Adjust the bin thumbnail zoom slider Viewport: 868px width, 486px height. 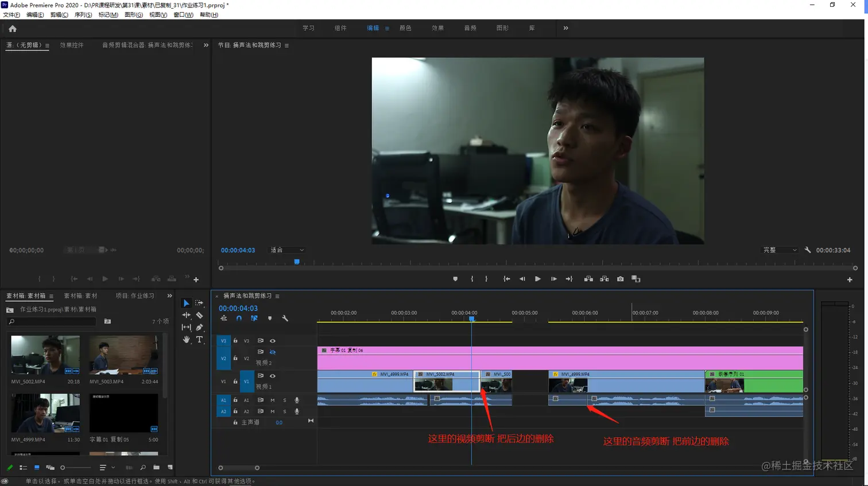pyautogui.click(x=63, y=468)
